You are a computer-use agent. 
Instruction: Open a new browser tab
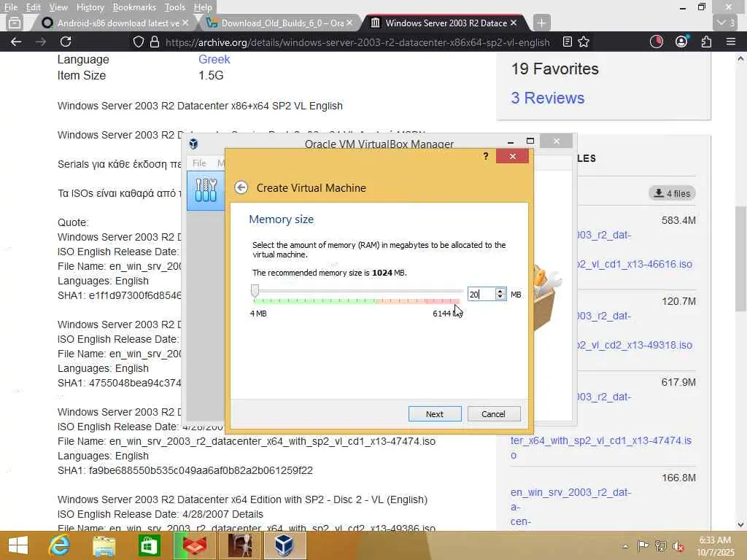click(x=541, y=23)
